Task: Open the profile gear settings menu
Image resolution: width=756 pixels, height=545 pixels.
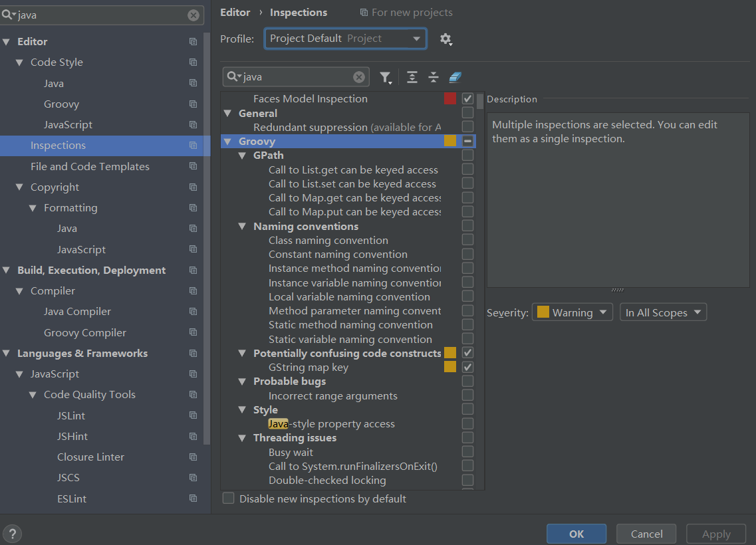Action: click(446, 39)
